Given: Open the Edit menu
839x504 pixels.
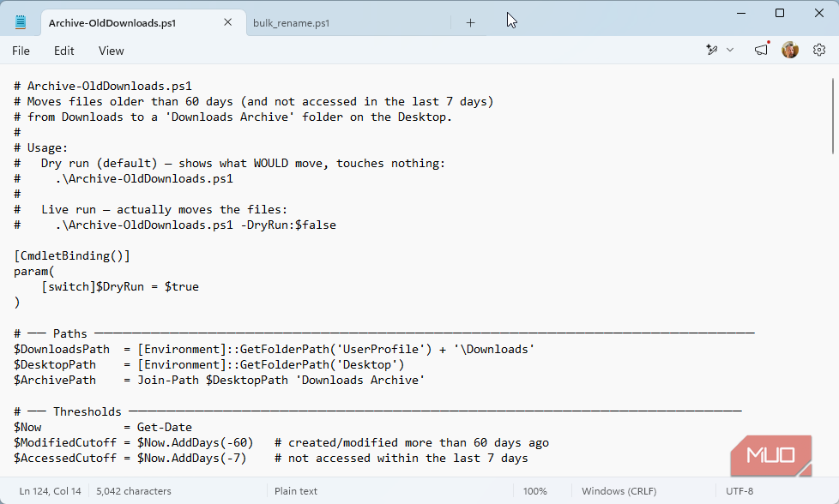Looking at the screenshot, I should click(63, 51).
